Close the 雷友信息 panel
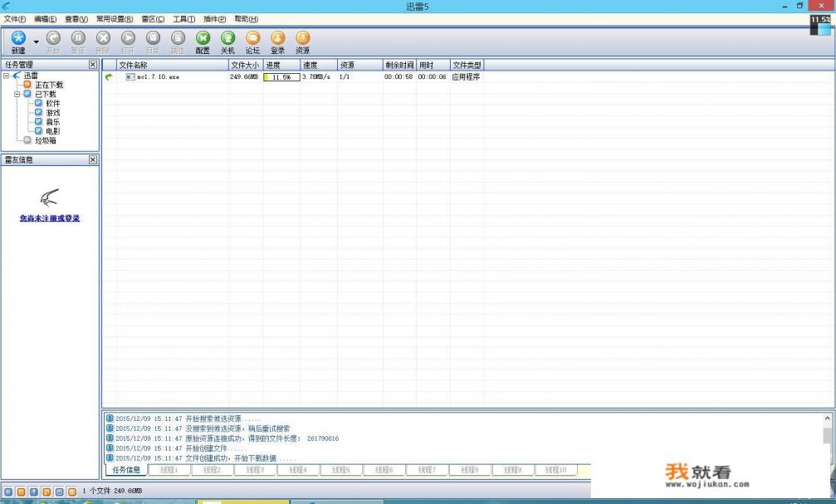Image resolution: width=836 pixels, height=504 pixels. coord(93,159)
